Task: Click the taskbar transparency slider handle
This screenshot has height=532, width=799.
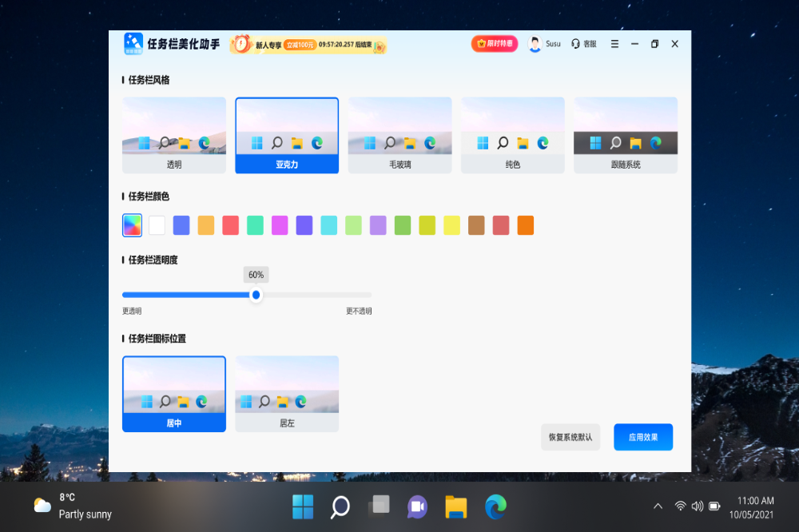Action: pyautogui.click(x=256, y=295)
